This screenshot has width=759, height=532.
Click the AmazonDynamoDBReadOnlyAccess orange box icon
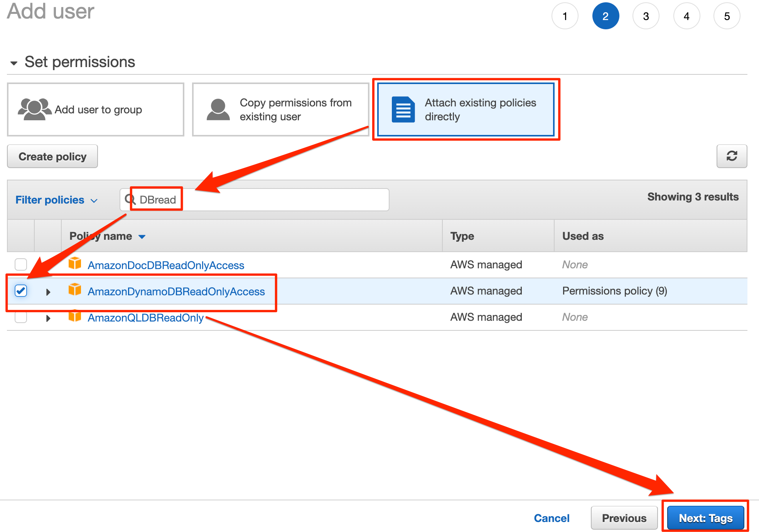point(75,290)
